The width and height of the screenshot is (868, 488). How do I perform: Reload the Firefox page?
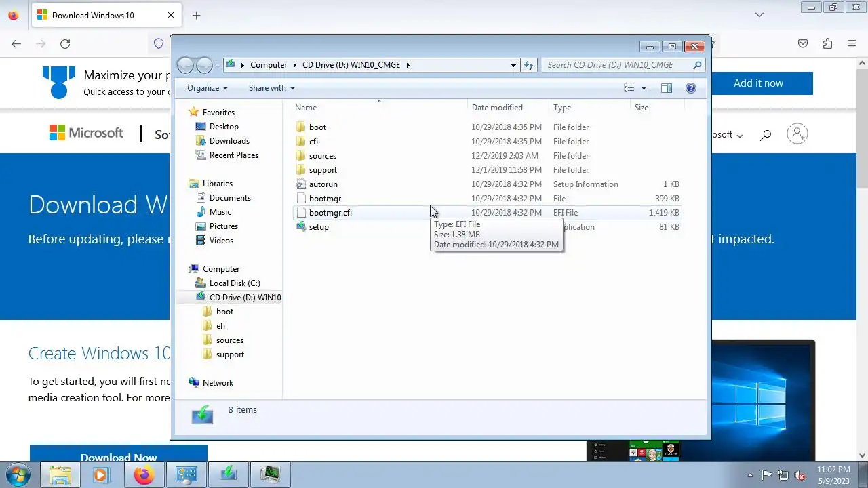(x=65, y=43)
